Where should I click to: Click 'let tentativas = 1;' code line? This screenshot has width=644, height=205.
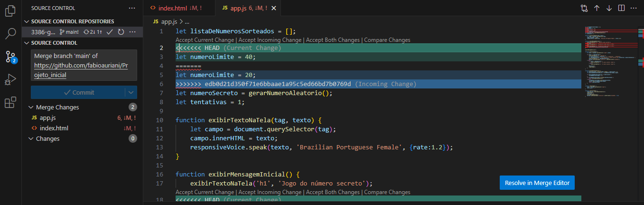pyautogui.click(x=210, y=102)
